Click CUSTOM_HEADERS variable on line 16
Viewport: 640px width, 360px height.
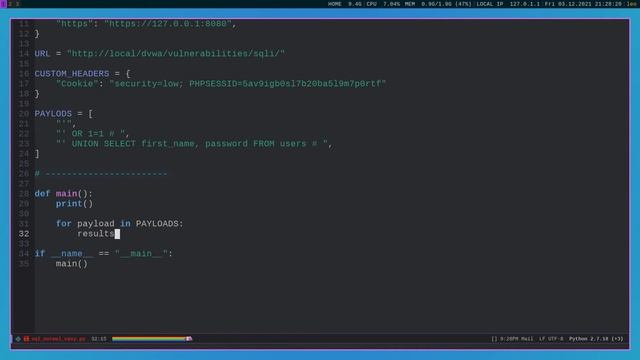[x=72, y=74]
